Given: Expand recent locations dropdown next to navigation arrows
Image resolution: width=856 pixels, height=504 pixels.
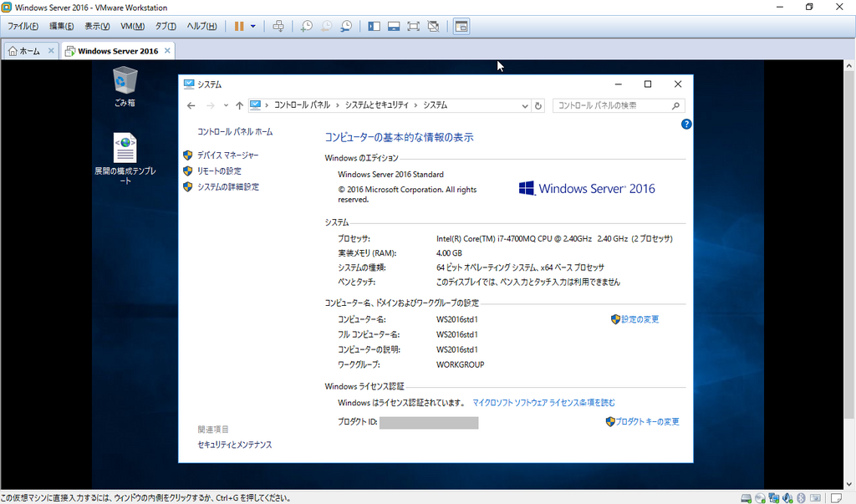Looking at the screenshot, I should [x=226, y=105].
